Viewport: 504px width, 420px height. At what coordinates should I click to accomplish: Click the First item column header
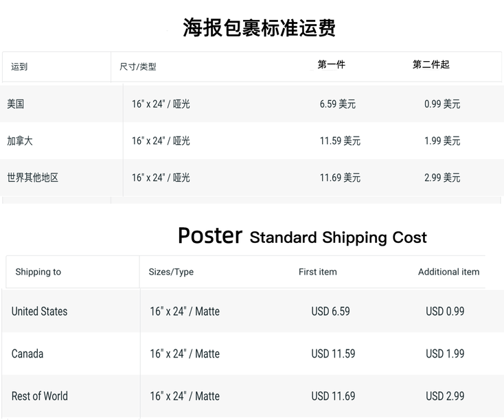[x=318, y=272]
